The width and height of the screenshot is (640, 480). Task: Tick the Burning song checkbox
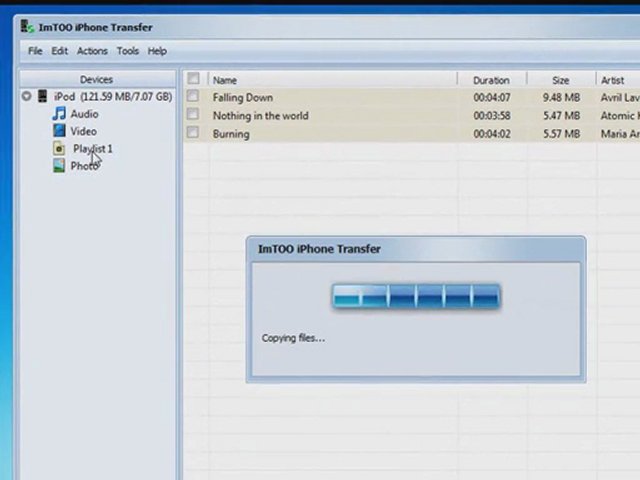click(x=193, y=133)
